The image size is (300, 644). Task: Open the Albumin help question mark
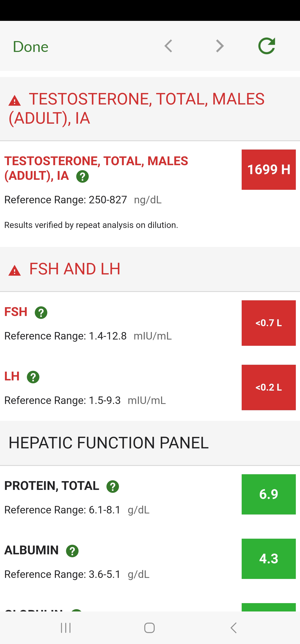point(72,551)
